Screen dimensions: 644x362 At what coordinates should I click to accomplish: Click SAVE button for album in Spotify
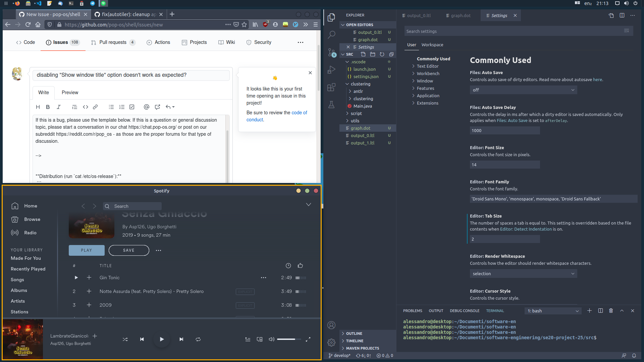(x=129, y=250)
